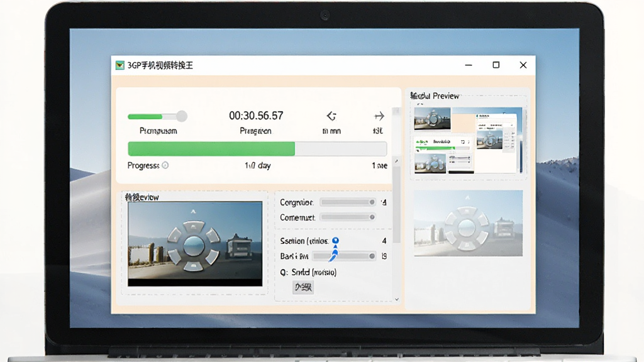Click the scrollbar's down arrow
The width and height of the screenshot is (644, 362).
pyautogui.click(x=397, y=299)
